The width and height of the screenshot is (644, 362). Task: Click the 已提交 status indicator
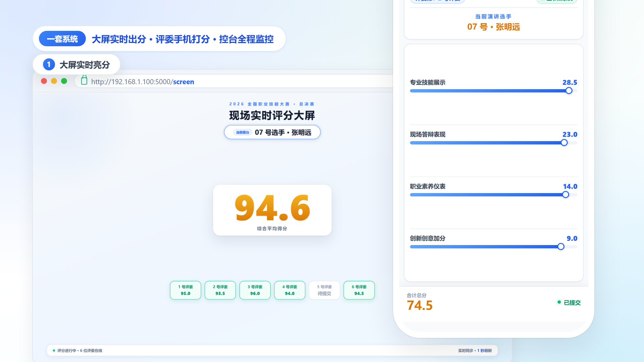569,303
